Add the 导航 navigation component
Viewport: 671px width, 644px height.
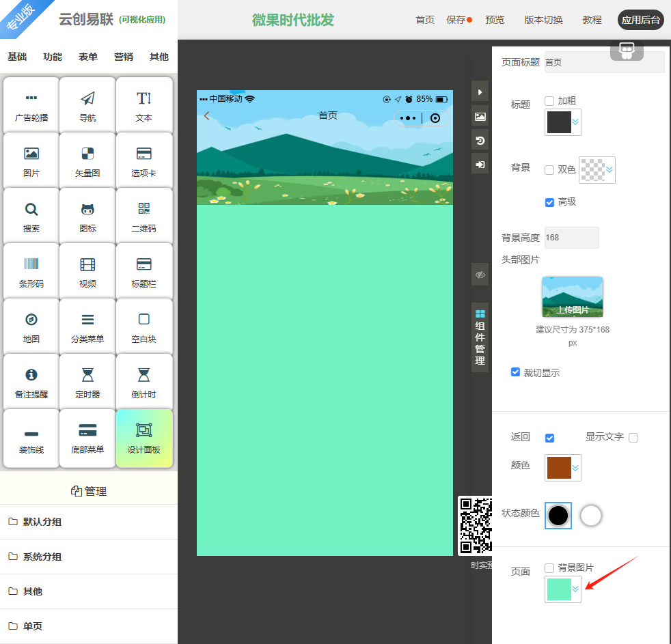coord(87,104)
